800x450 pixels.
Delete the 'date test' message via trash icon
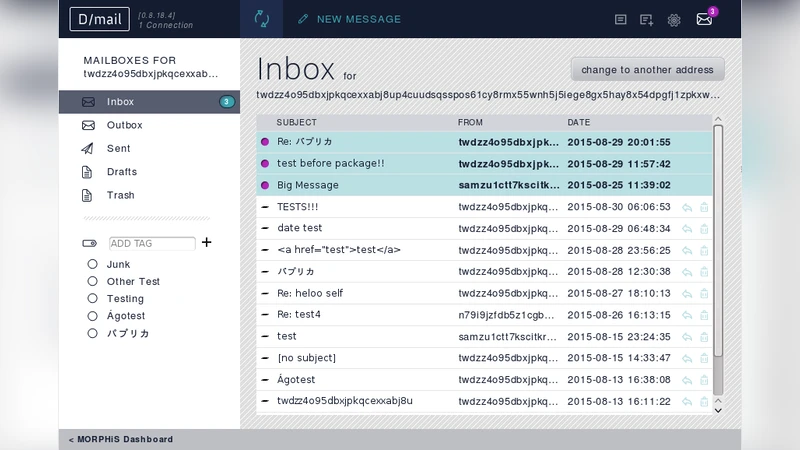[704, 229]
